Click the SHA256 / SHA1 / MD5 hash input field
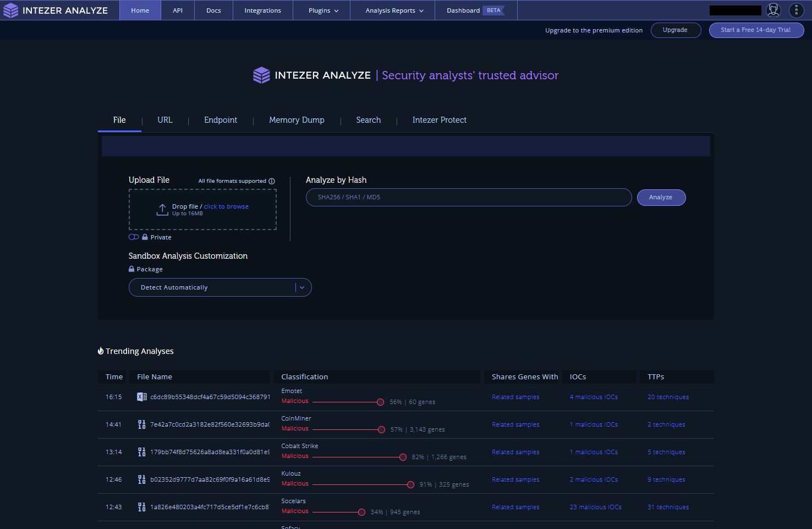Image resolution: width=812 pixels, height=529 pixels. pos(468,197)
